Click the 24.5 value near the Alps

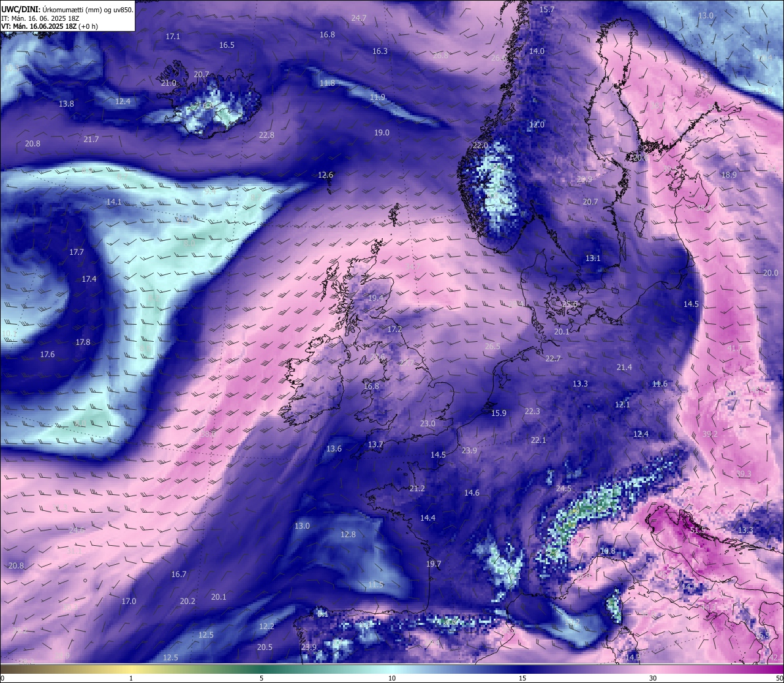pyautogui.click(x=563, y=488)
